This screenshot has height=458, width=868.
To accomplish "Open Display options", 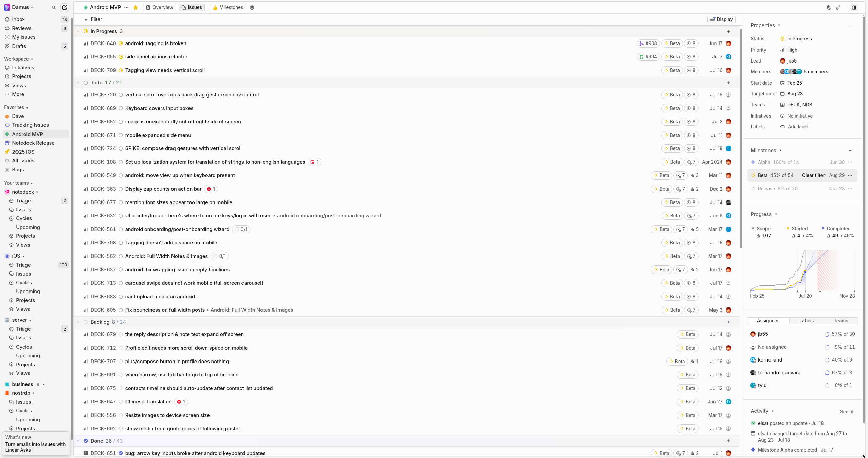I will [721, 19].
